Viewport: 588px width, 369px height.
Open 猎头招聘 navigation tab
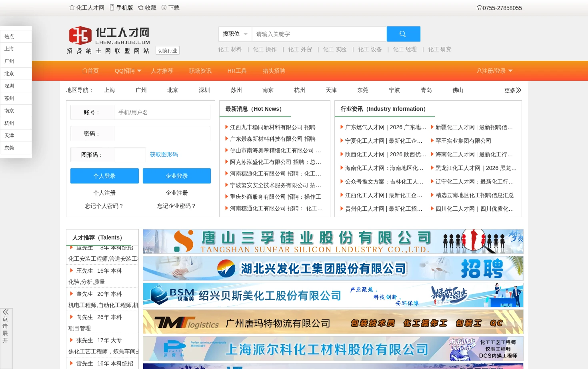point(274,71)
